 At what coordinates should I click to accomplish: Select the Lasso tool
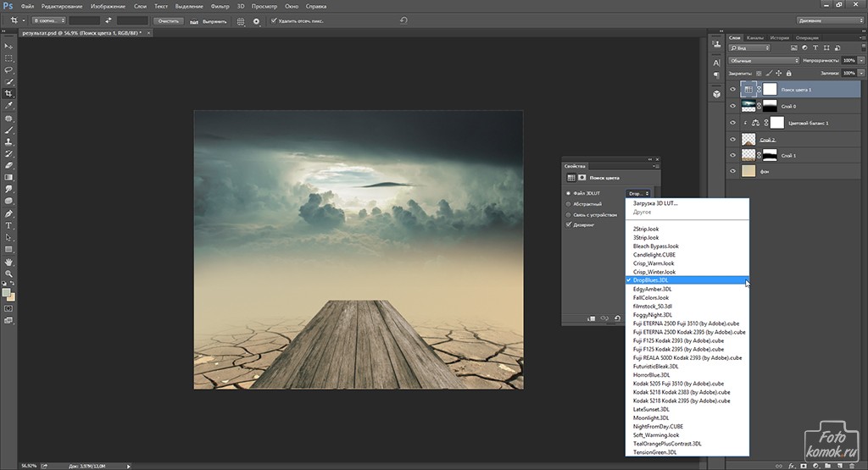tap(9, 69)
